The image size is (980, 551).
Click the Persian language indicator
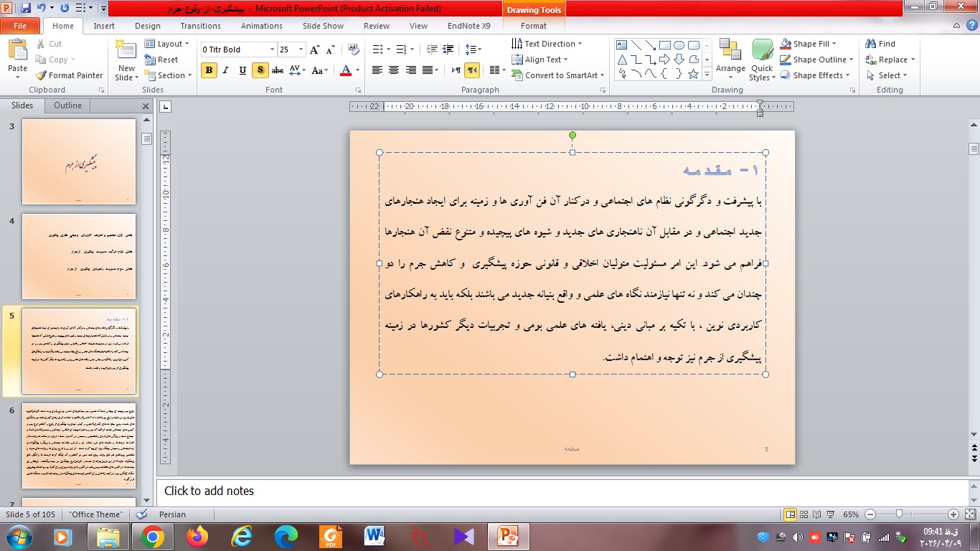pos(172,514)
